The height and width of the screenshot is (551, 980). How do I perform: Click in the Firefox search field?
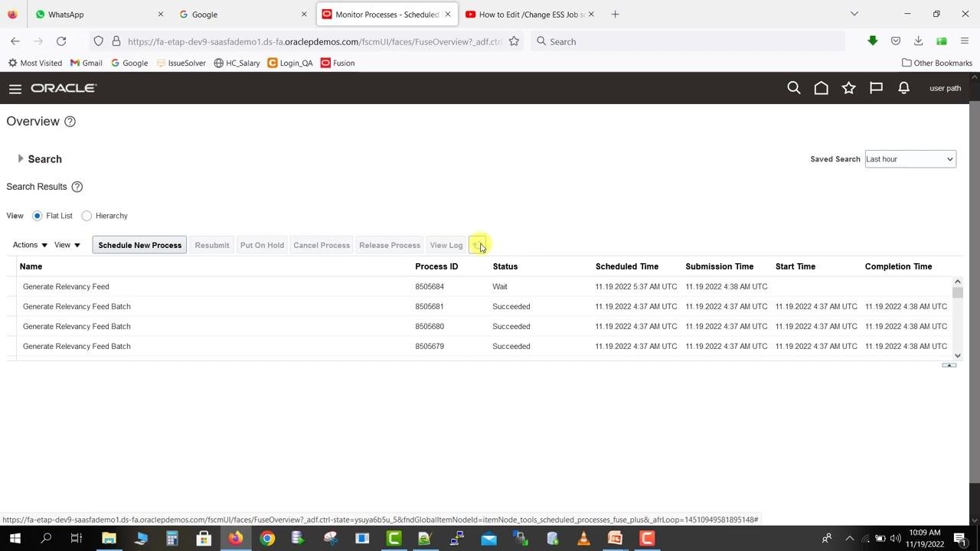(x=689, y=41)
